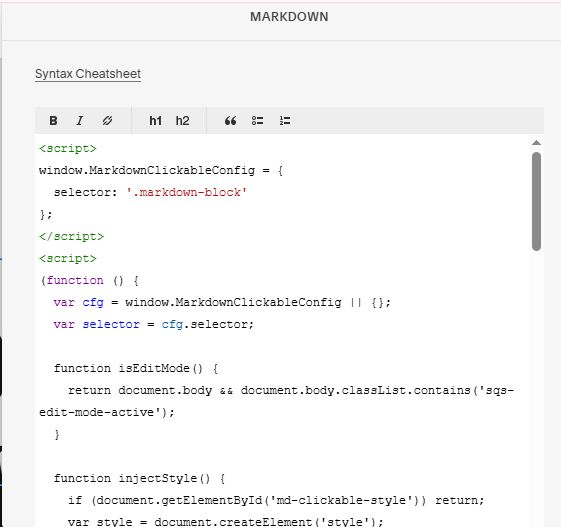
Task: Insert a bulleted list
Action: 257,121
